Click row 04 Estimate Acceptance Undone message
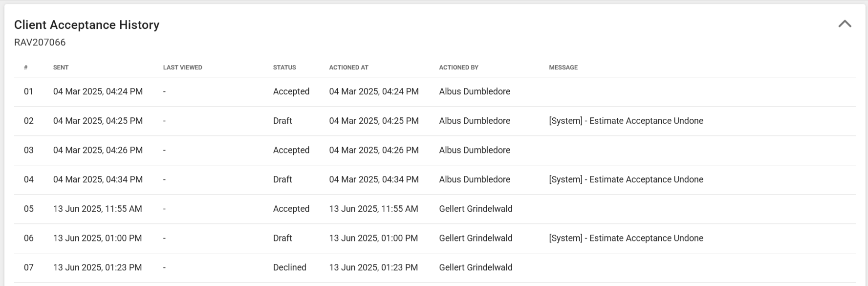 626,179
